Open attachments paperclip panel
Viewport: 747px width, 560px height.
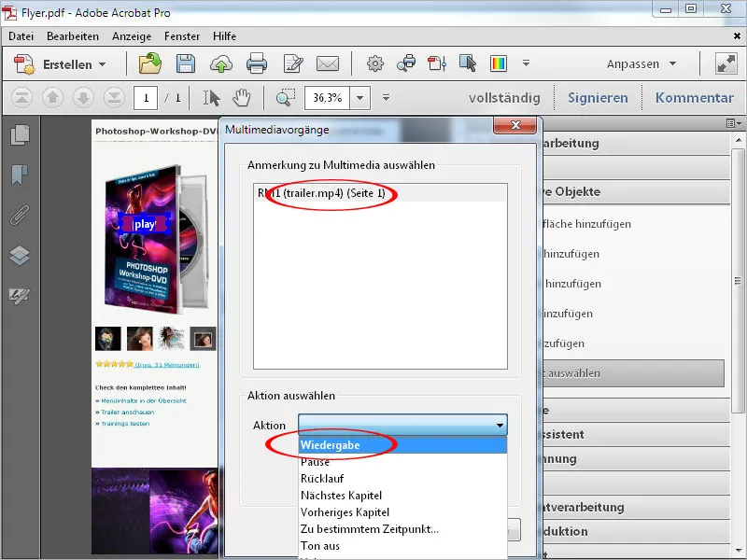click(19, 216)
